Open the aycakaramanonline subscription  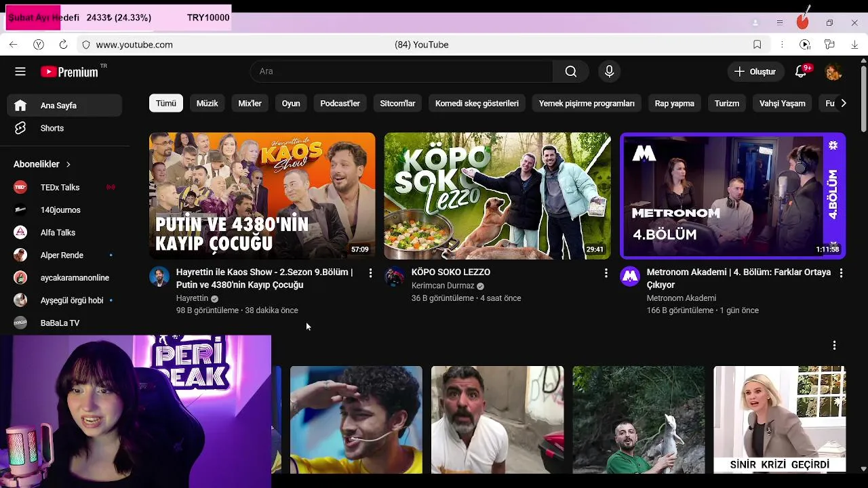[64, 278]
